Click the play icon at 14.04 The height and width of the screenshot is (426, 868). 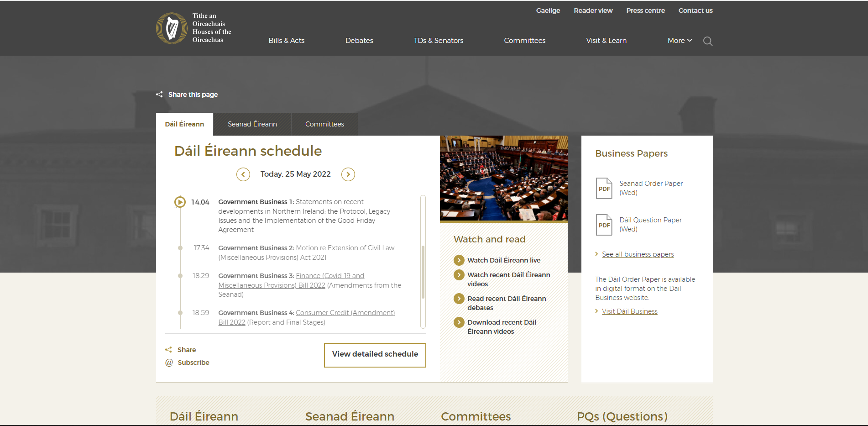coord(180,202)
